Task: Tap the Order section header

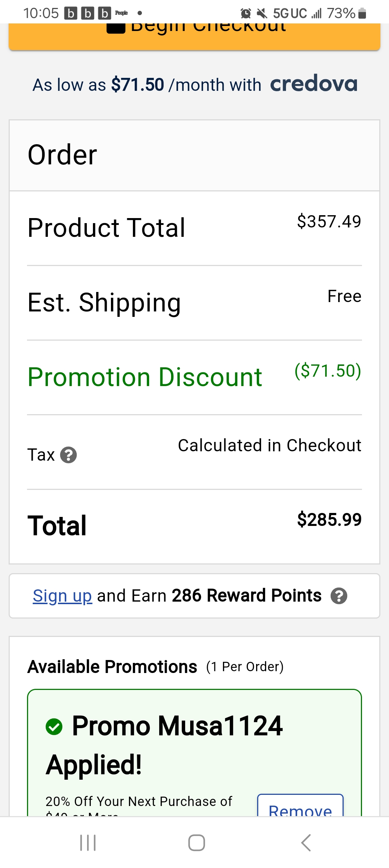Action: [x=194, y=155]
